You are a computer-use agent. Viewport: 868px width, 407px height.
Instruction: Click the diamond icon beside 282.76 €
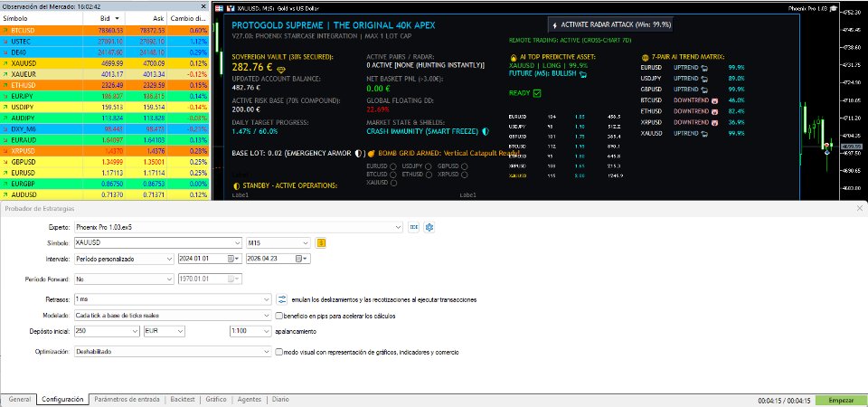[x=280, y=70]
